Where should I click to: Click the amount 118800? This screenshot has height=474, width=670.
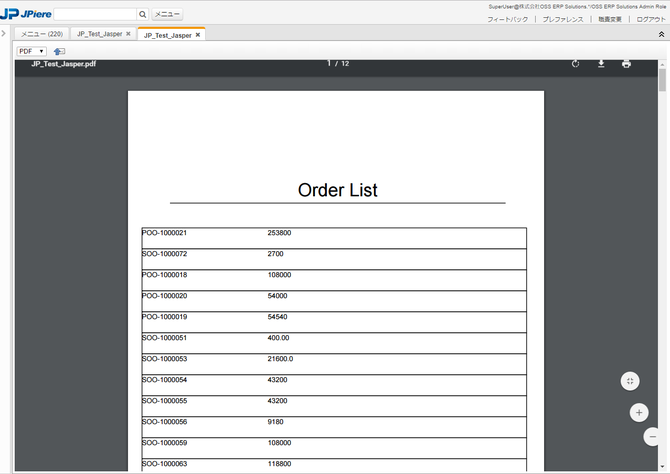click(x=279, y=463)
